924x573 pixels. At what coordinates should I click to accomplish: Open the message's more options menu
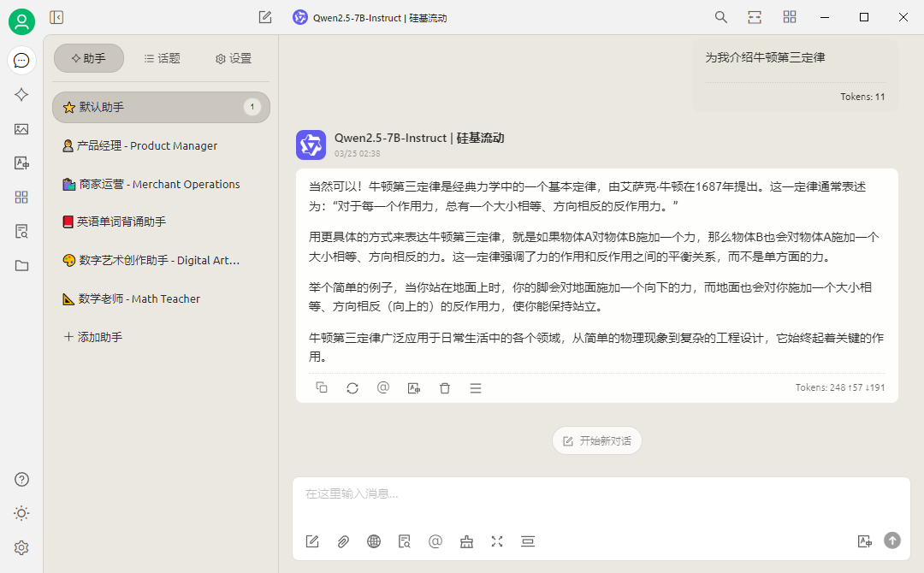click(476, 387)
